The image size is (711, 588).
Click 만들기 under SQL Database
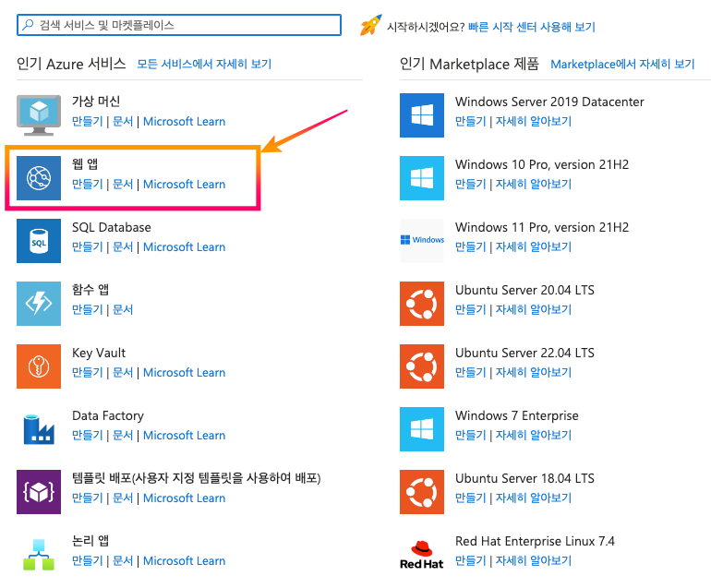tap(88, 247)
